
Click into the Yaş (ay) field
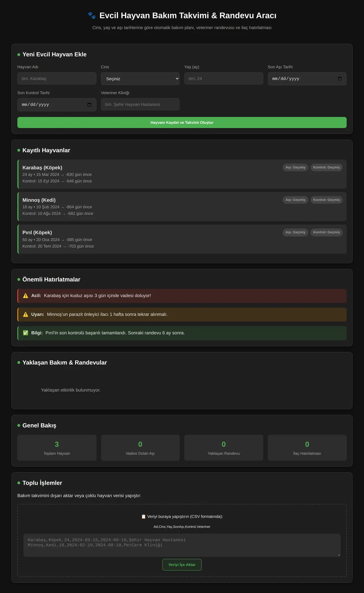coord(224,79)
